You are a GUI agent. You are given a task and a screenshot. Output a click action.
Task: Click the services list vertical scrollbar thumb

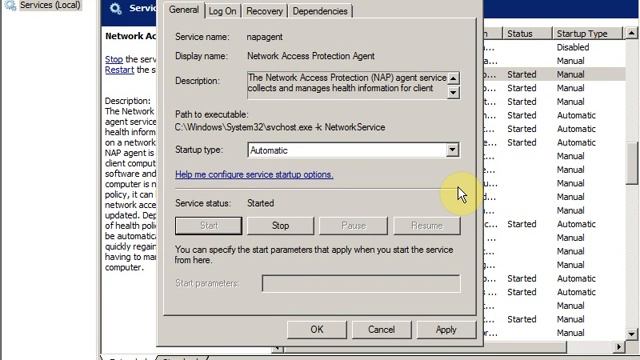(631, 164)
